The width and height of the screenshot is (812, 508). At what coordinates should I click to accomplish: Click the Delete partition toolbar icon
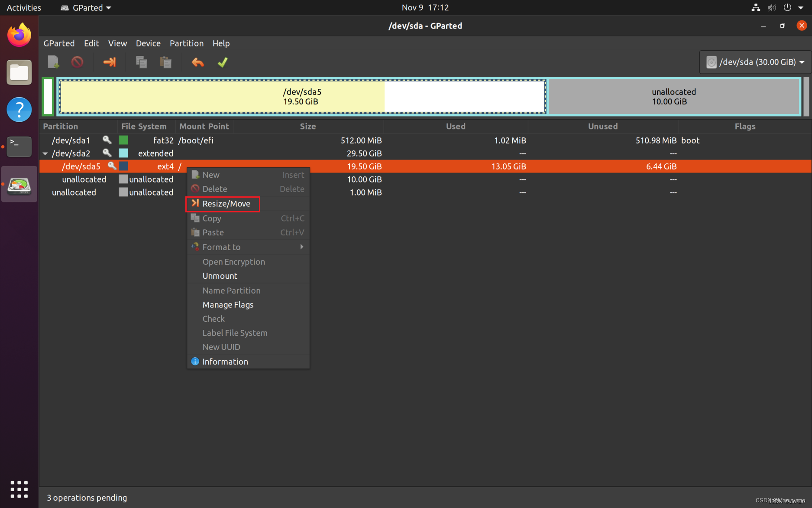coord(77,62)
